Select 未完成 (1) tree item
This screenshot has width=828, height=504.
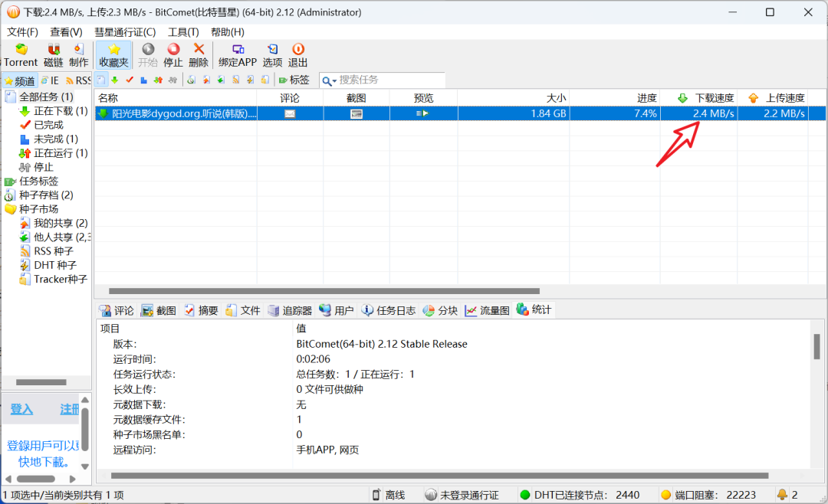point(56,139)
